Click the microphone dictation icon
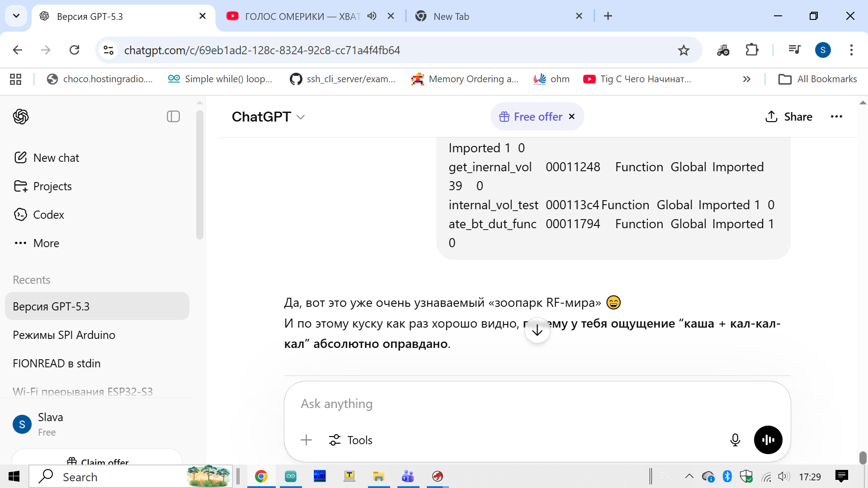Viewport: 868px width, 488px height. (735, 440)
